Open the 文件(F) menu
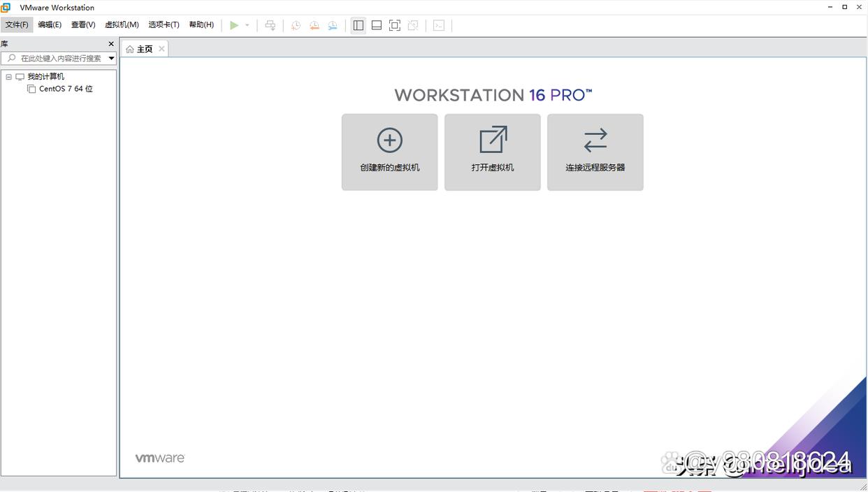Screen dimensions: 868x492 click(x=17, y=24)
